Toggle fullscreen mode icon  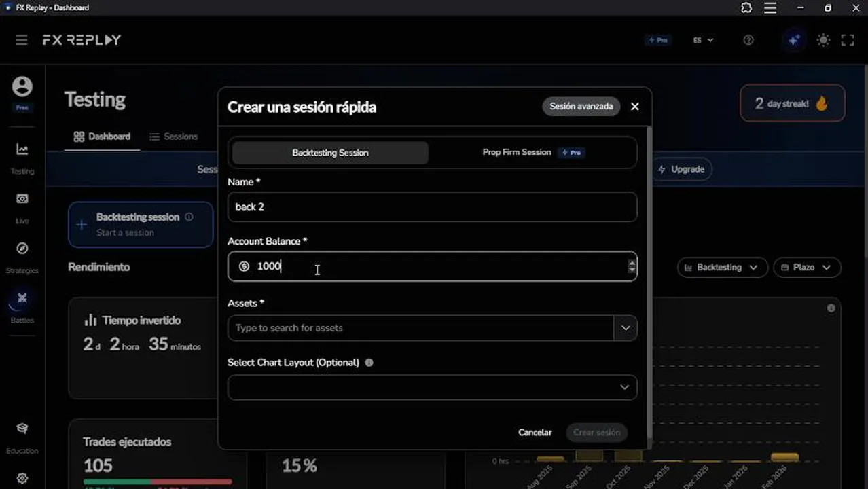848,40
